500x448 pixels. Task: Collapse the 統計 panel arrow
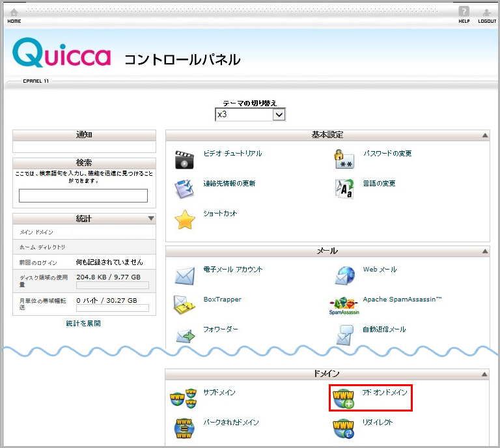[151, 219]
